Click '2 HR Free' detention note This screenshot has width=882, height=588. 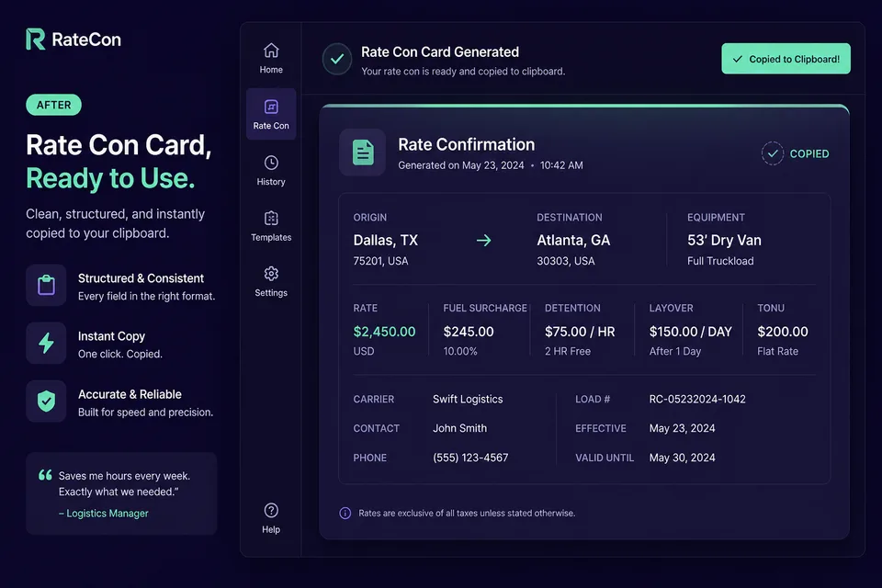(x=568, y=351)
